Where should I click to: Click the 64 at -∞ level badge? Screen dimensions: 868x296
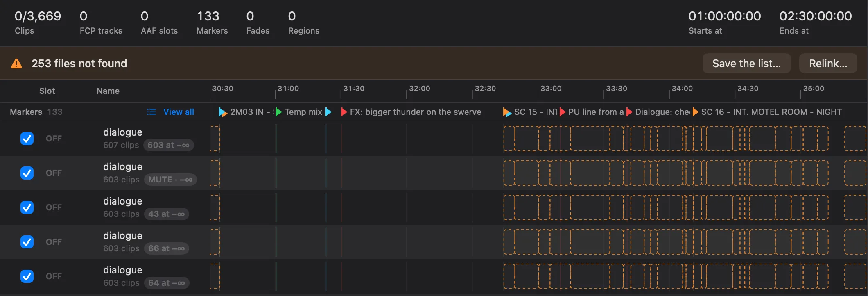166,283
